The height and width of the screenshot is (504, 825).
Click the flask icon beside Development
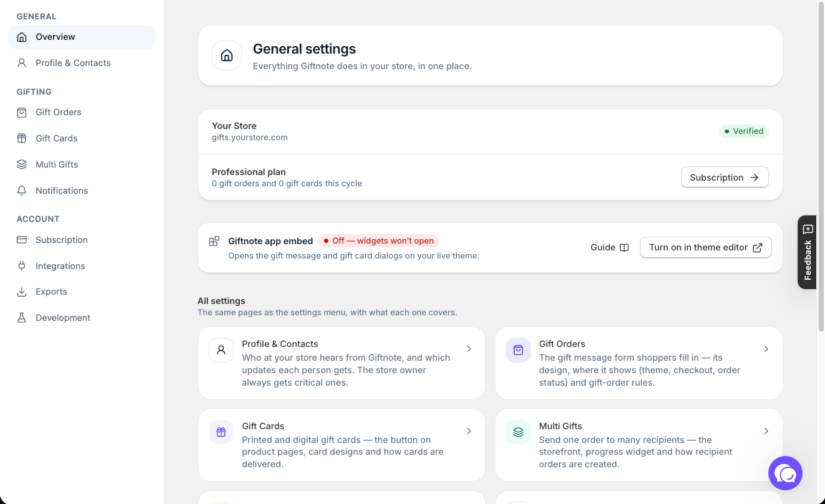(22, 318)
